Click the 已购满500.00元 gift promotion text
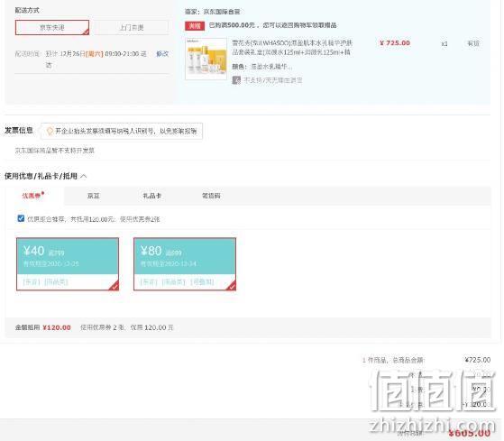Screen dimensions: 504x441 272,25
